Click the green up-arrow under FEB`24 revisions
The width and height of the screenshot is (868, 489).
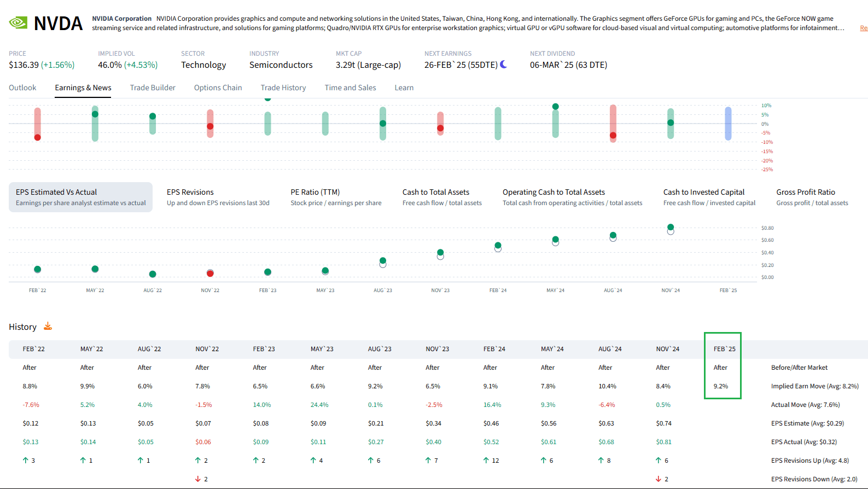click(x=485, y=460)
